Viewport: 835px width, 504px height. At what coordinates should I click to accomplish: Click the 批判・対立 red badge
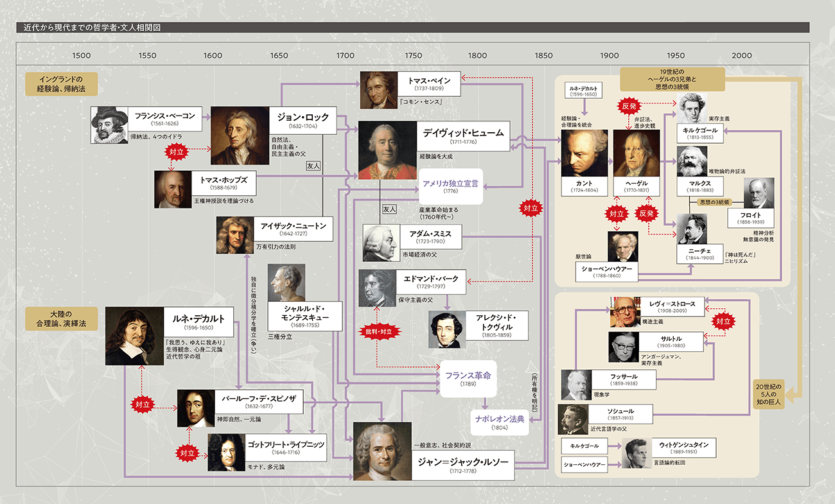pyautogui.click(x=378, y=331)
